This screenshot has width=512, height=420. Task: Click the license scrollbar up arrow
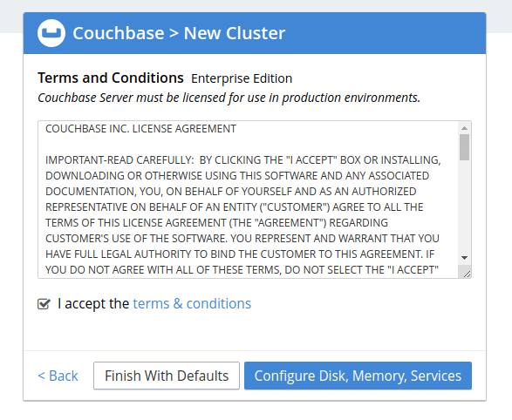464,128
